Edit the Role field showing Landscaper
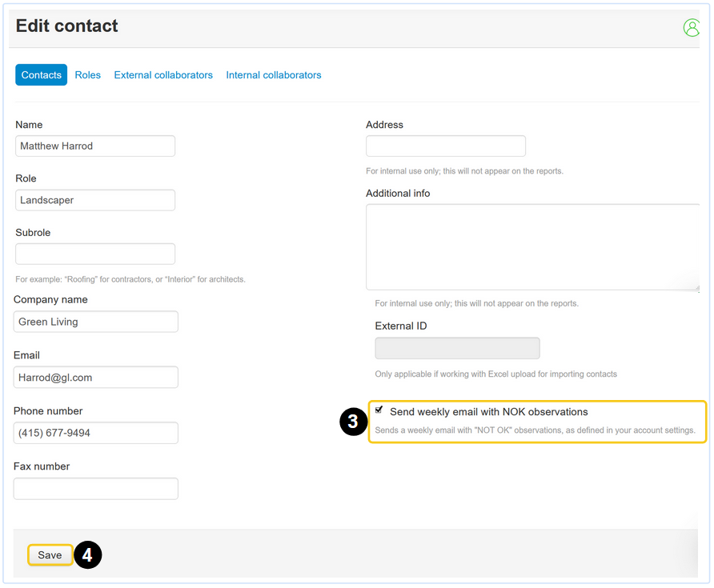Image resolution: width=714 pixels, height=588 pixels. [95, 200]
